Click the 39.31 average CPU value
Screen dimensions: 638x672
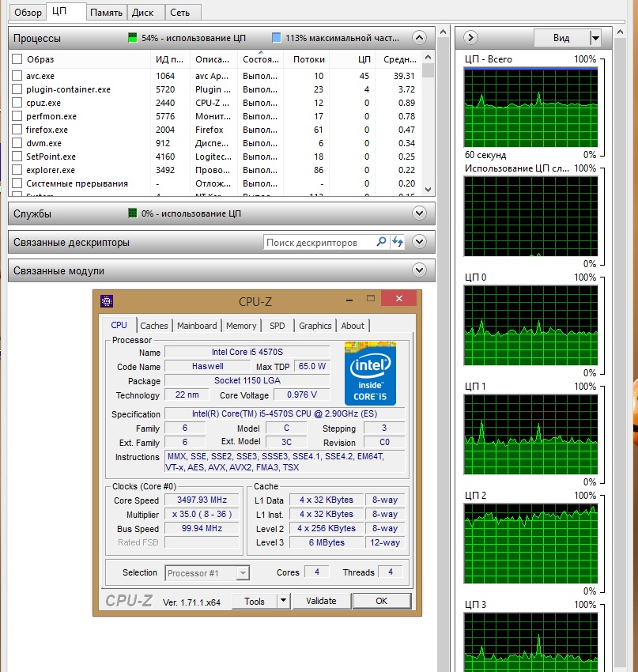pos(404,76)
